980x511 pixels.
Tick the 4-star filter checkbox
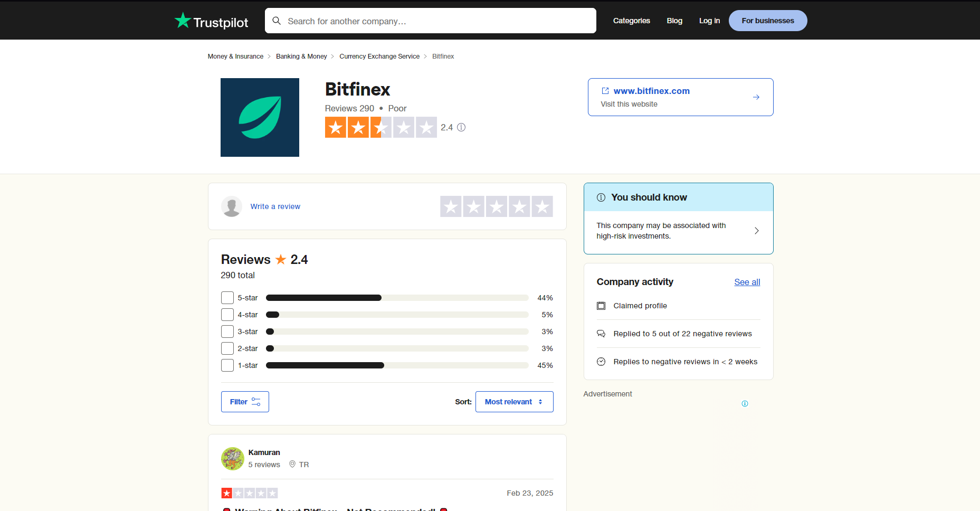[227, 315]
